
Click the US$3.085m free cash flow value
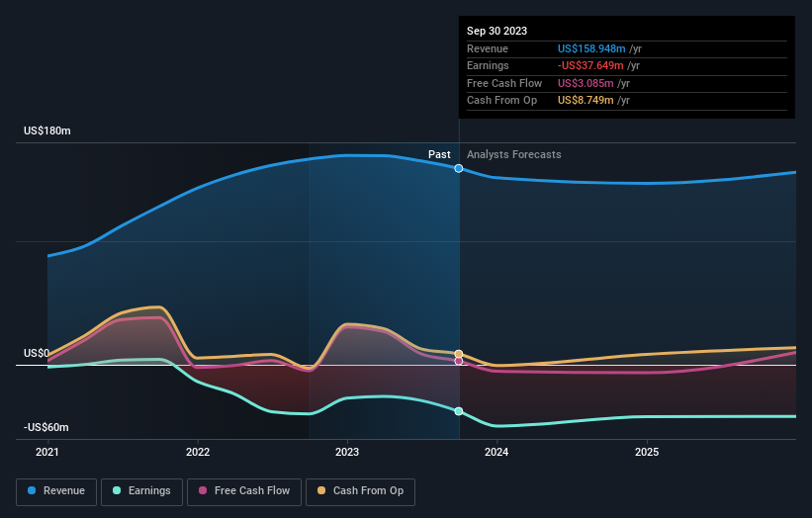pyautogui.click(x=586, y=83)
